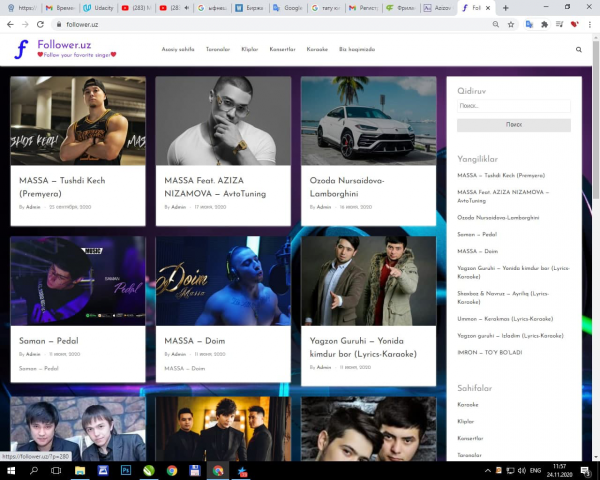The width and height of the screenshot is (600, 480).
Task: Open sidebar link Shaxboz & Navruz – Ayriliq
Action: (x=503, y=297)
